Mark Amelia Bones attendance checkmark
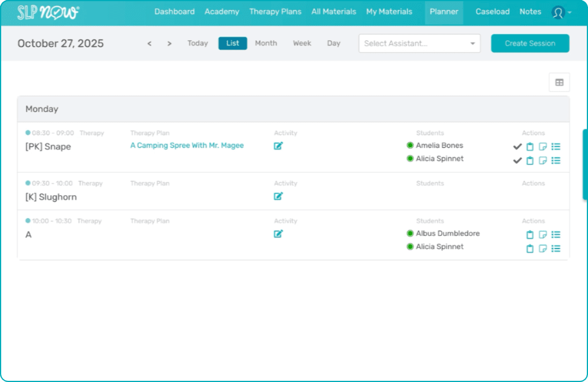 point(517,146)
